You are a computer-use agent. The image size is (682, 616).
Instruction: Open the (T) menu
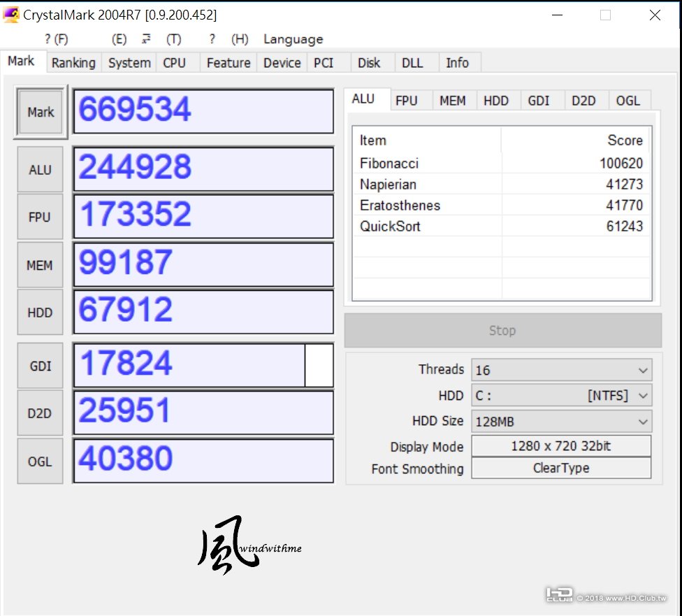(173, 39)
